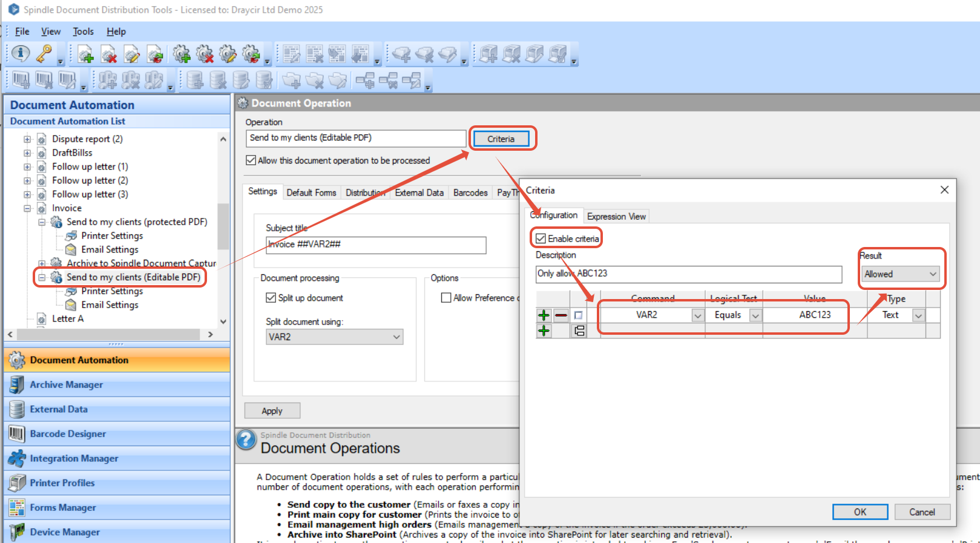Image resolution: width=980 pixels, height=543 pixels.
Task: Click the group criteria icon in lower row
Action: (x=579, y=331)
